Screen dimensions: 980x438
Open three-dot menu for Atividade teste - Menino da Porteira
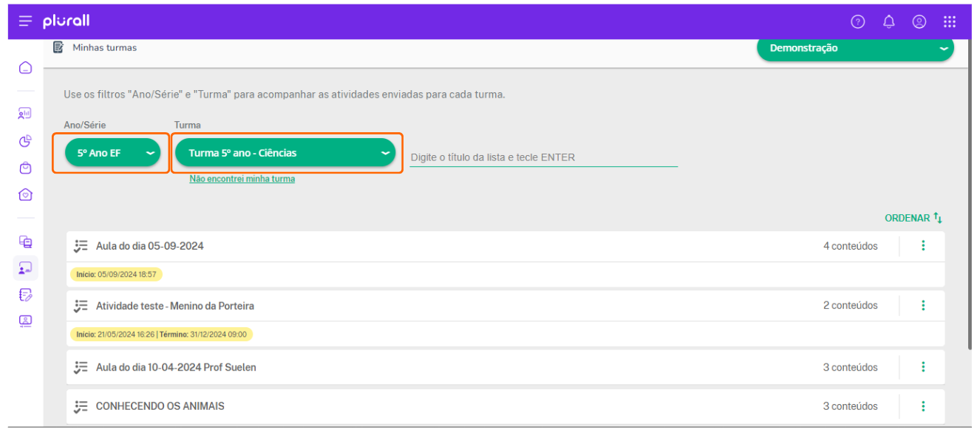tap(923, 306)
